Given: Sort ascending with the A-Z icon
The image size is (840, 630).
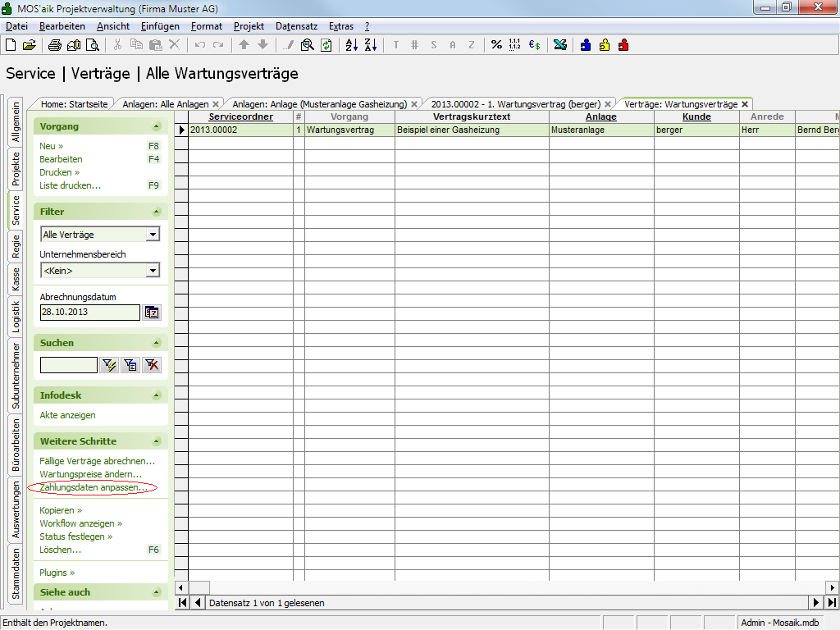Looking at the screenshot, I should pyautogui.click(x=351, y=45).
